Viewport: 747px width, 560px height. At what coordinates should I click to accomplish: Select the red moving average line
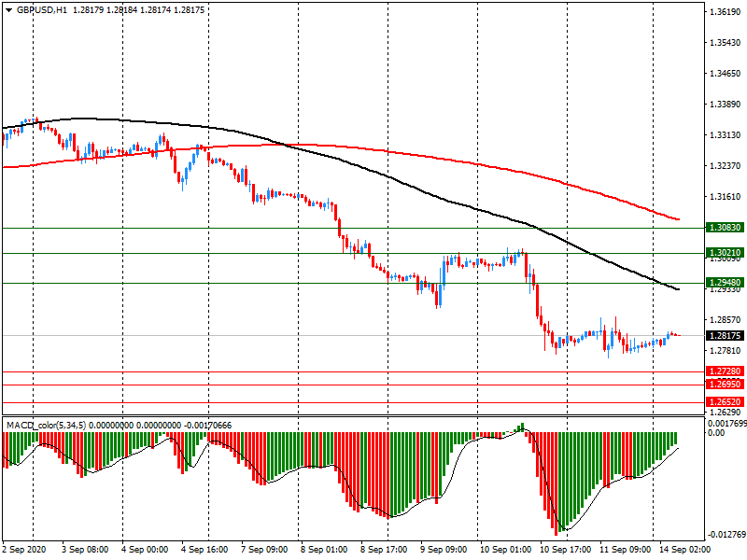373,149
